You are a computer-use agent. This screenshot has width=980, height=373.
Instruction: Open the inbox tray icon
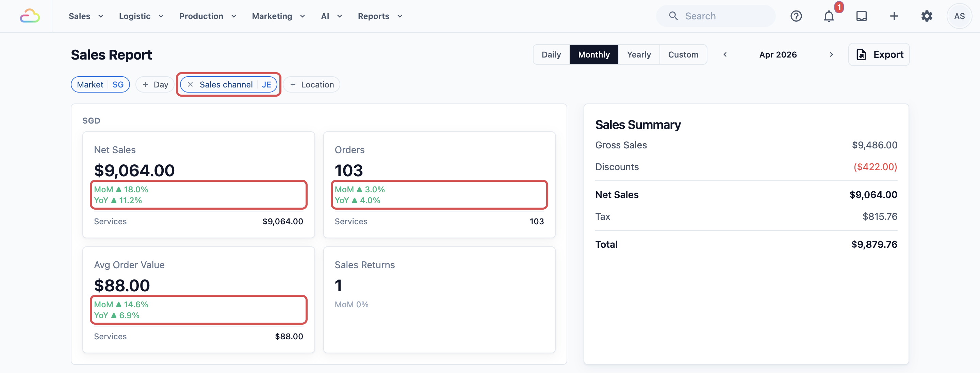(x=861, y=16)
